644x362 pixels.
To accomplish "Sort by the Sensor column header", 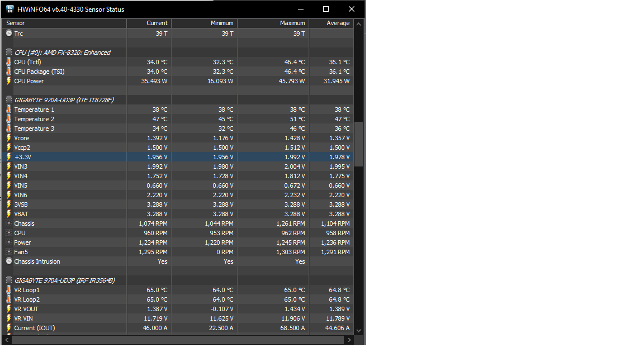I will pyautogui.click(x=64, y=23).
